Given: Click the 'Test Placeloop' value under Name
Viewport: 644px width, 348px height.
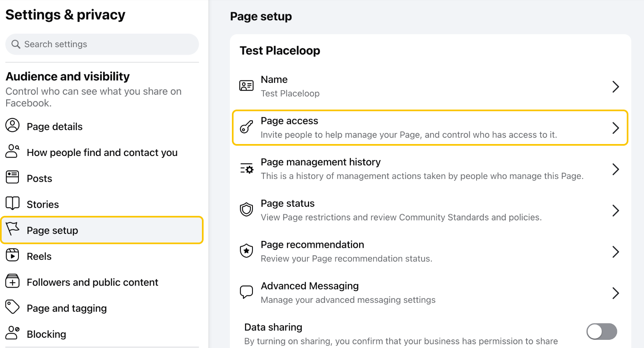Looking at the screenshot, I should [290, 94].
